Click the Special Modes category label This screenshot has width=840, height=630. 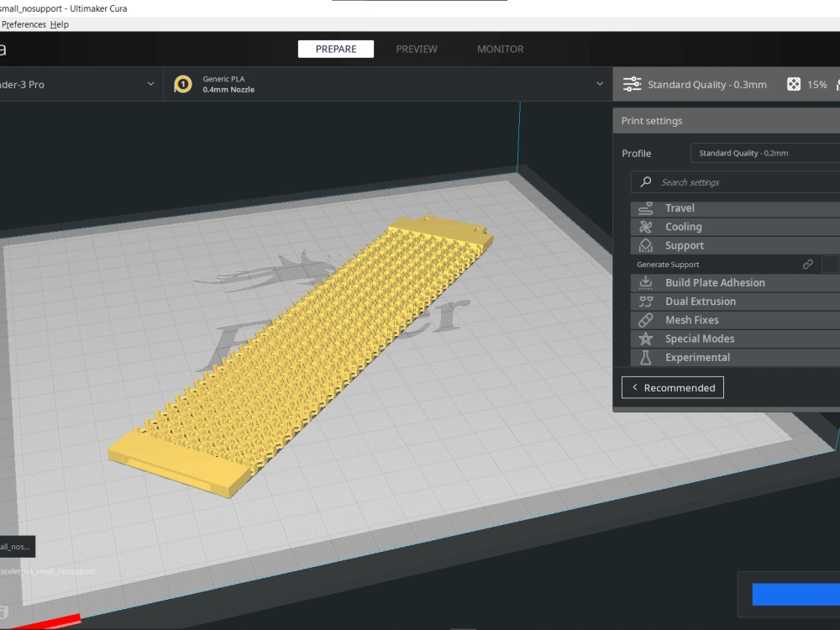click(700, 339)
